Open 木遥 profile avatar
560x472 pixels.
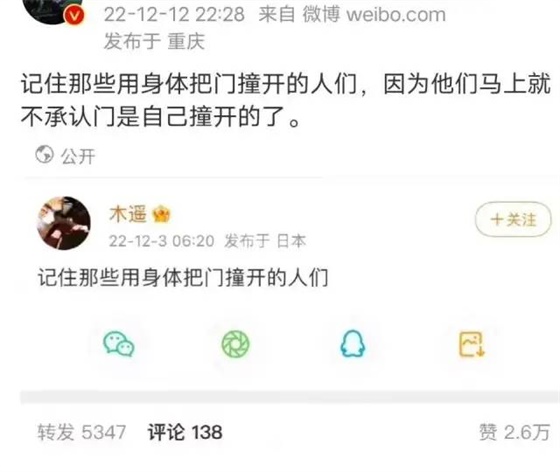(x=64, y=223)
